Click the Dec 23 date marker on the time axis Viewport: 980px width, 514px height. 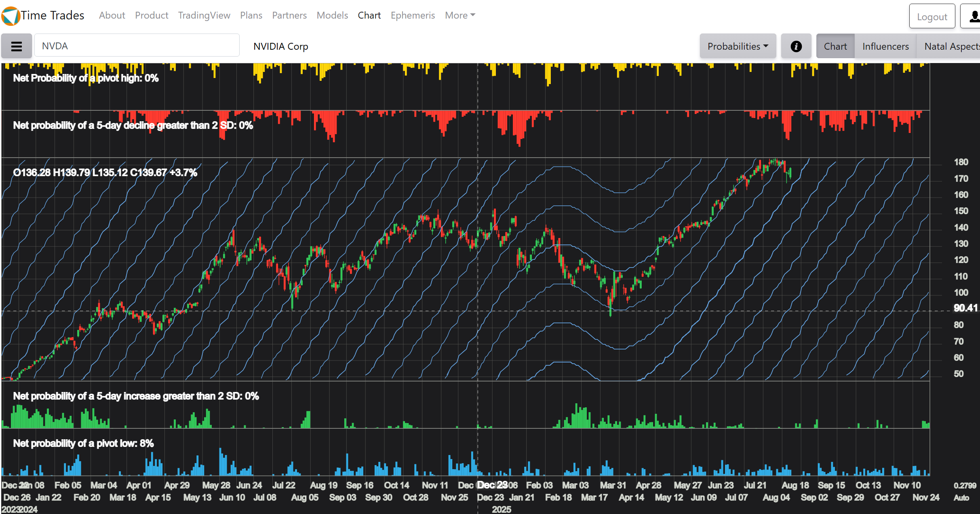click(492, 485)
